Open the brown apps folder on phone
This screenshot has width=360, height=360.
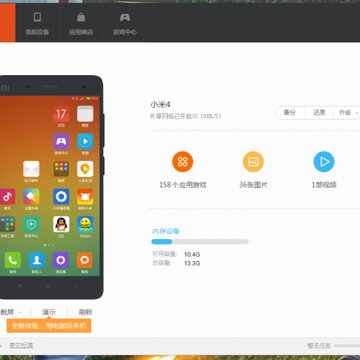point(61,169)
